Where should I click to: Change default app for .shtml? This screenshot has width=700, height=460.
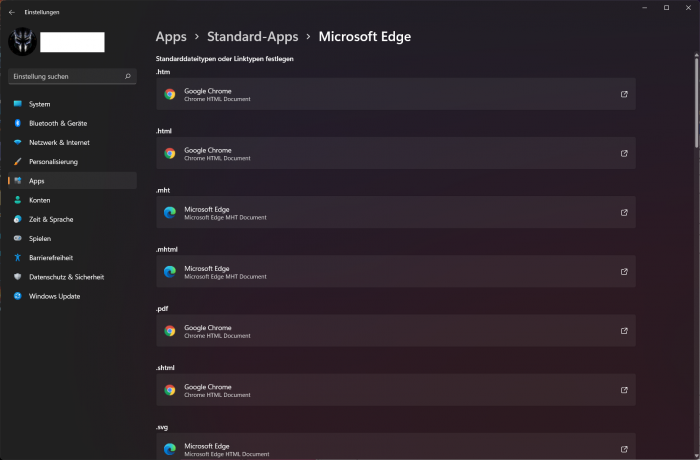(x=396, y=390)
